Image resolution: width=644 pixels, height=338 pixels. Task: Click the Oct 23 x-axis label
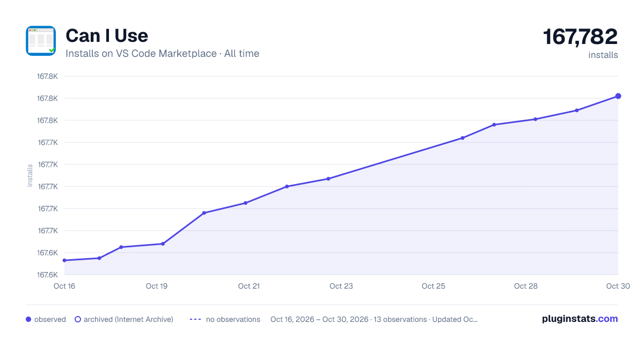pyautogui.click(x=341, y=286)
